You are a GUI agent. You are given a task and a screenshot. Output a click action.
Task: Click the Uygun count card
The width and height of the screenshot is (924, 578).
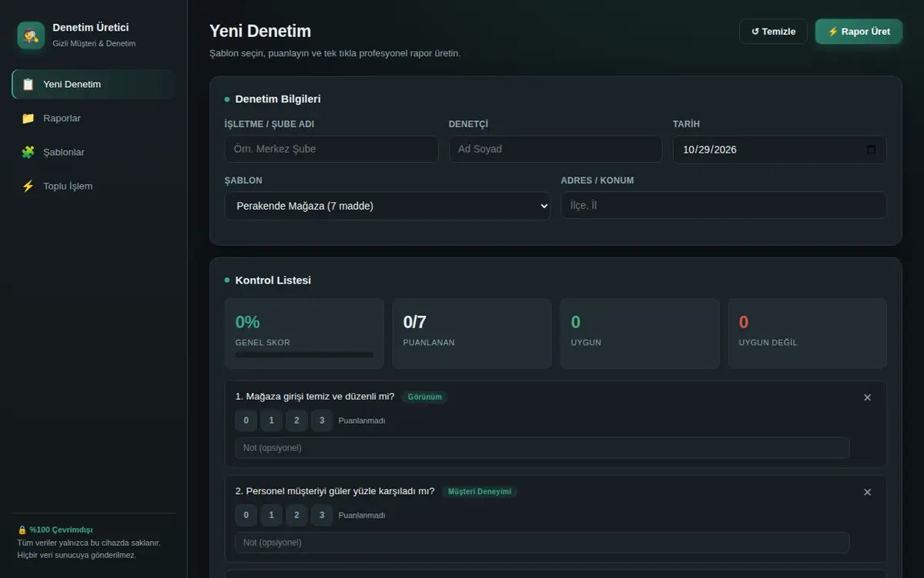click(639, 333)
